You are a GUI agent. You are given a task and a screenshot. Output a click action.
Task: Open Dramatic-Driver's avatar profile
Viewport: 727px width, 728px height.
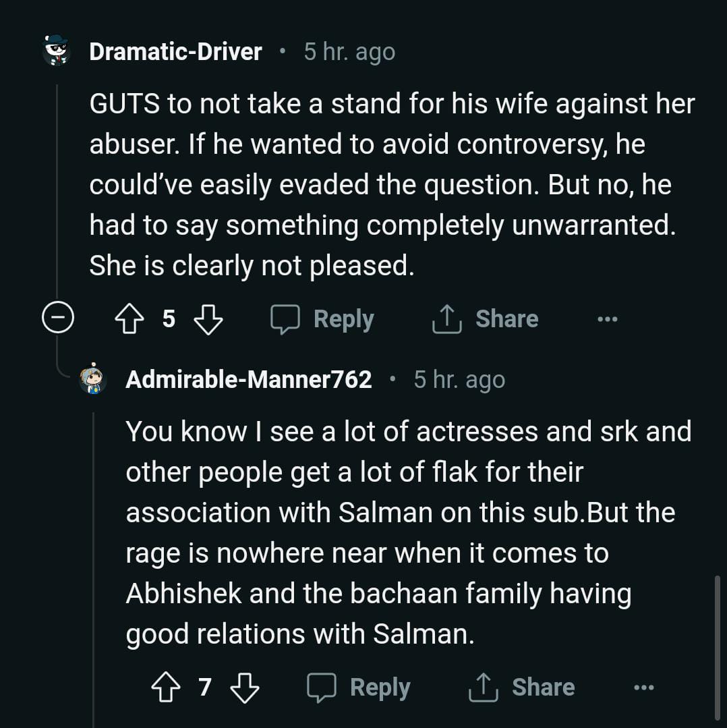[57, 51]
